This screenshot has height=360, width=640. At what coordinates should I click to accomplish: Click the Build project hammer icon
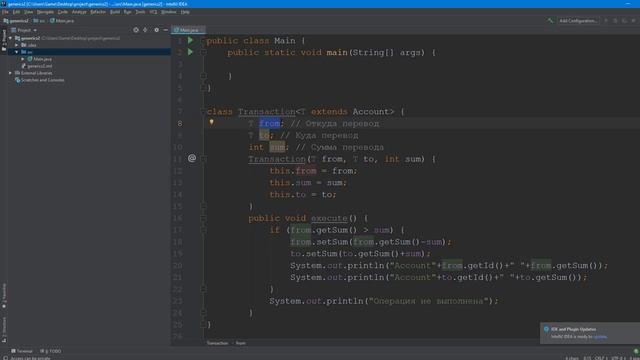click(550, 20)
